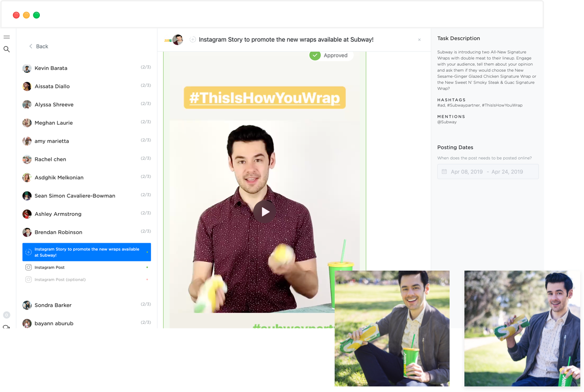Play the Instagram Story video
Image resolution: width=584 pixels, height=392 pixels.
point(265,212)
